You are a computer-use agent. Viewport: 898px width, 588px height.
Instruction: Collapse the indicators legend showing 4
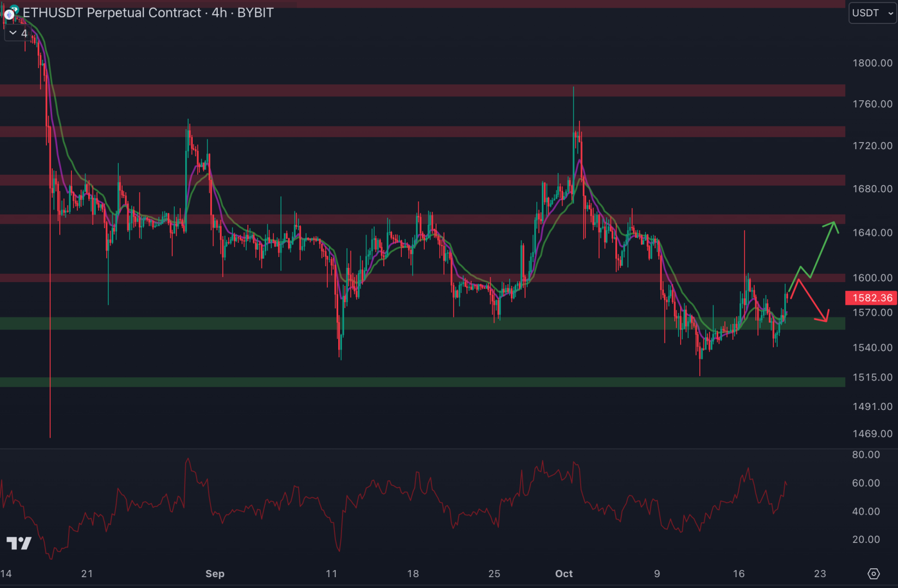(18, 33)
